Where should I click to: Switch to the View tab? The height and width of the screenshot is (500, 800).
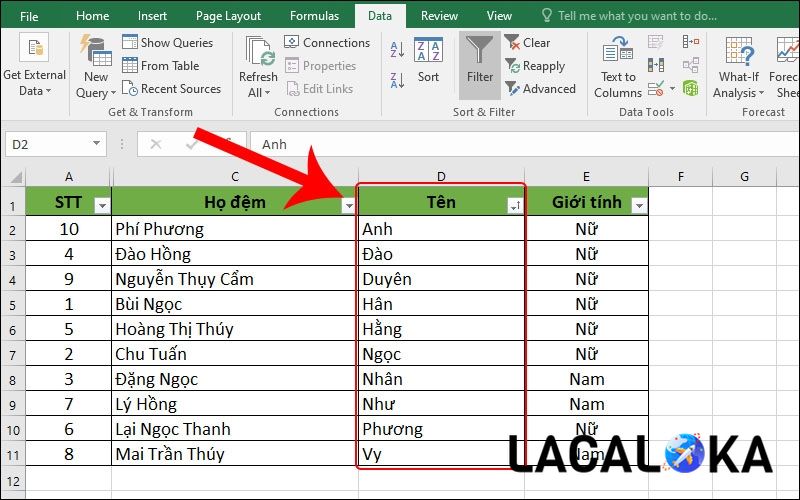[x=499, y=16]
